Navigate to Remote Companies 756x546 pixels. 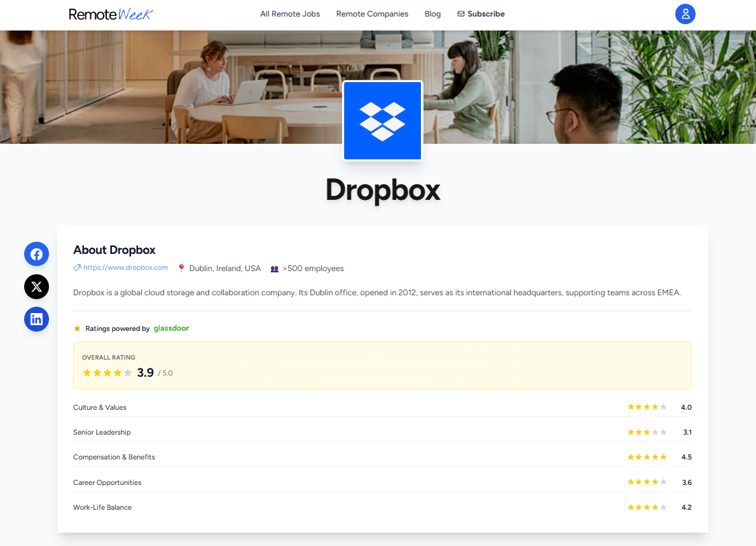(x=372, y=14)
